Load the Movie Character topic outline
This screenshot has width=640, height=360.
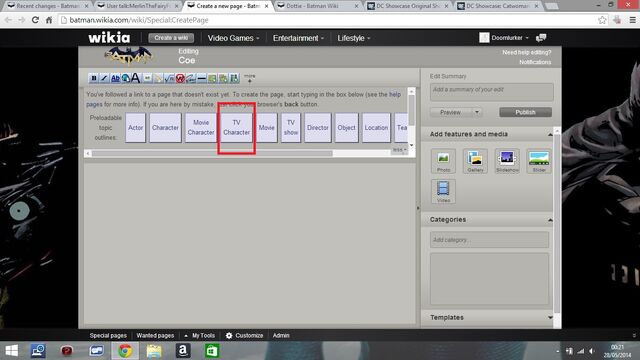pos(201,128)
